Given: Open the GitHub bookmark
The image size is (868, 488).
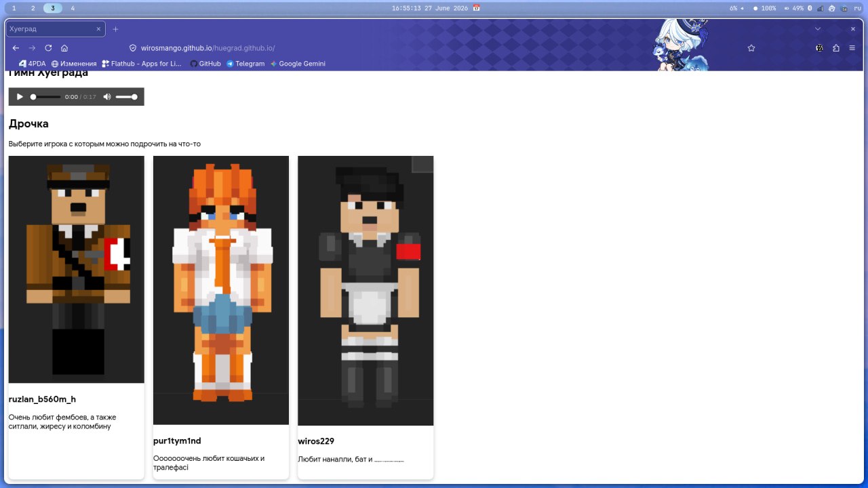Looking at the screenshot, I should tap(205, 64).
